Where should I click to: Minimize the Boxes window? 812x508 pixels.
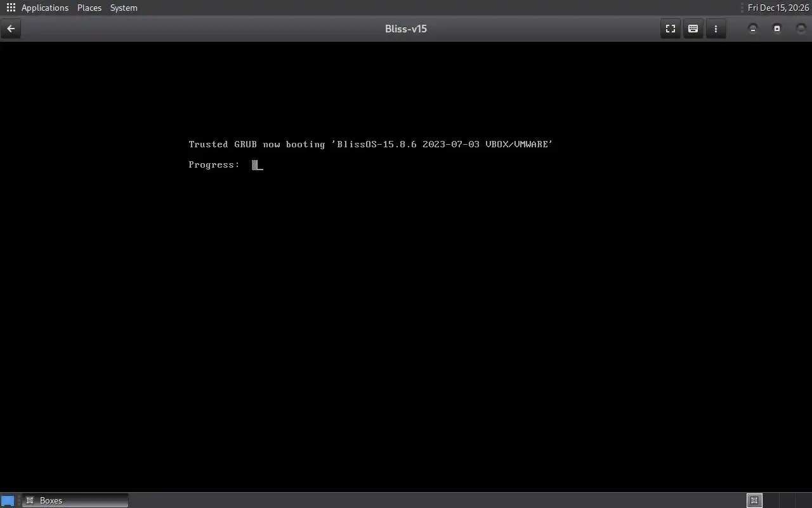(x=753, y=29)
